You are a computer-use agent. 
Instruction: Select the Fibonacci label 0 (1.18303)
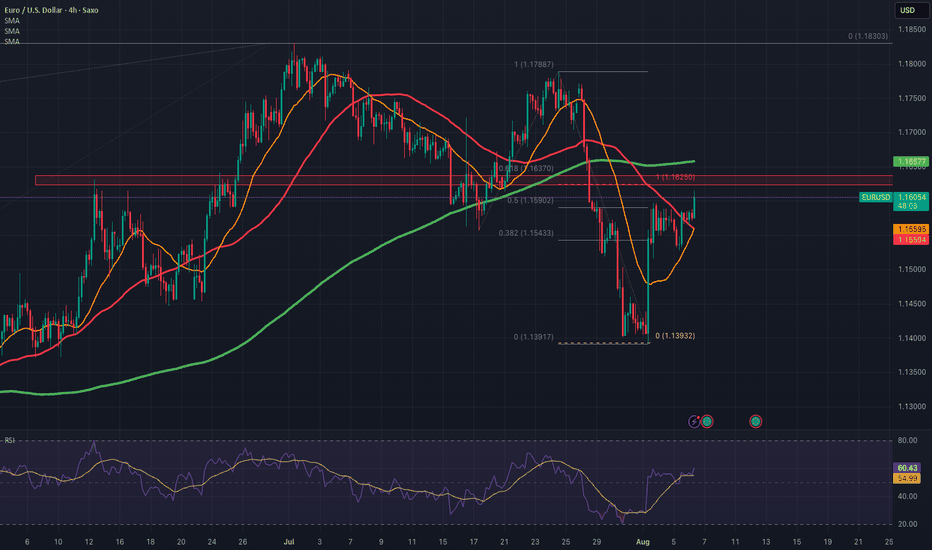[868, 36]
